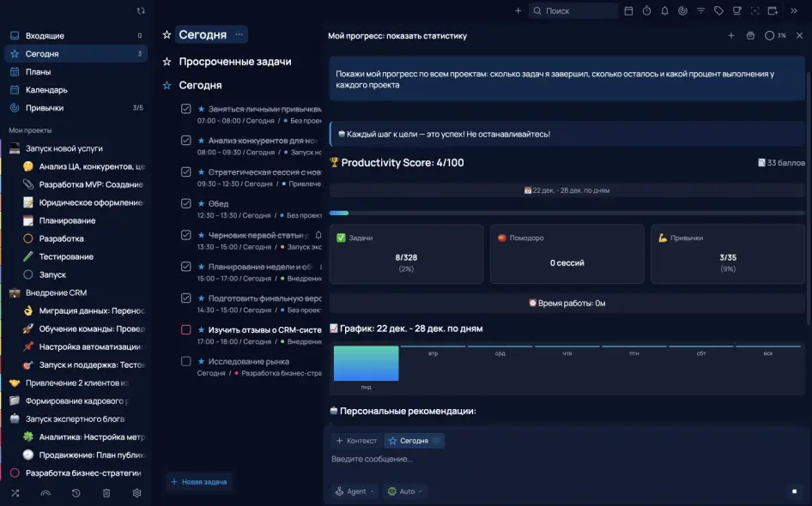This screenshot has width=812, height=506.
Task: Open notifications bell icon
Action: tap(664, 11)
